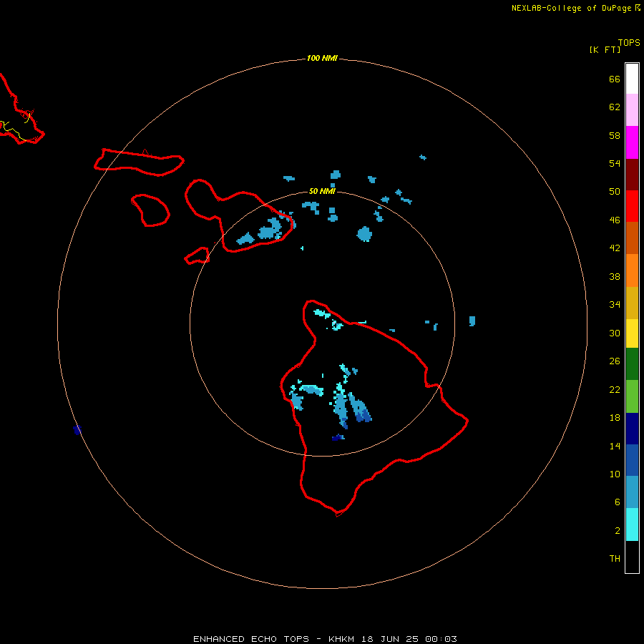This screenshot has height=644, width=644.
Task: Click the navy blue legend swatch
Action: 632,429
